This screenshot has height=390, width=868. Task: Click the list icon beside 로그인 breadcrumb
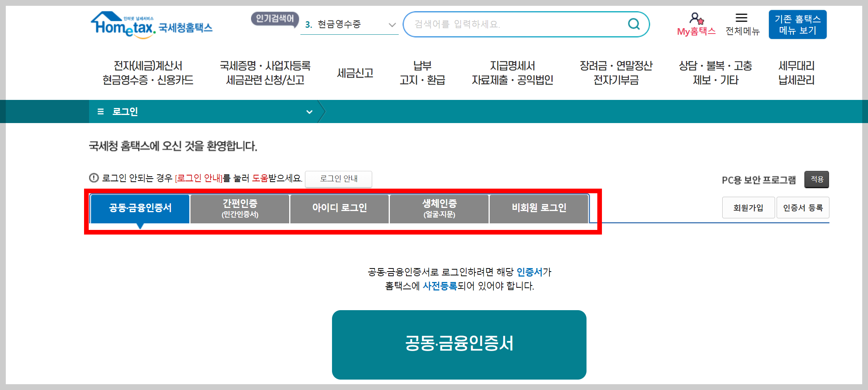100,111
